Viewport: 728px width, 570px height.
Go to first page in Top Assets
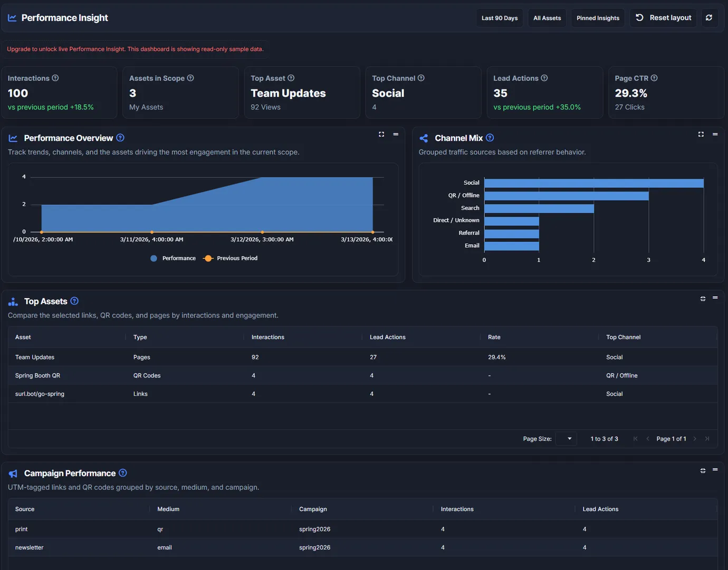point(635,439)
